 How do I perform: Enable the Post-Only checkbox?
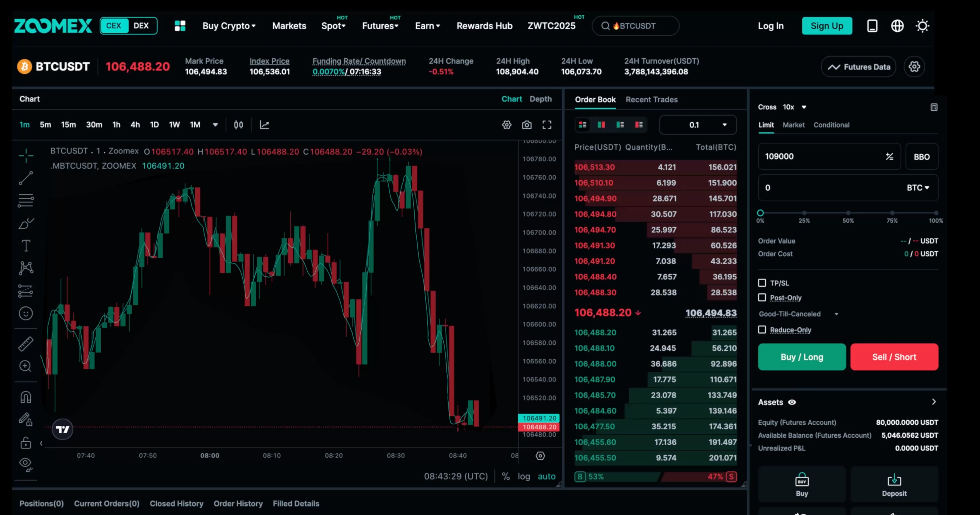pos(762,298)
